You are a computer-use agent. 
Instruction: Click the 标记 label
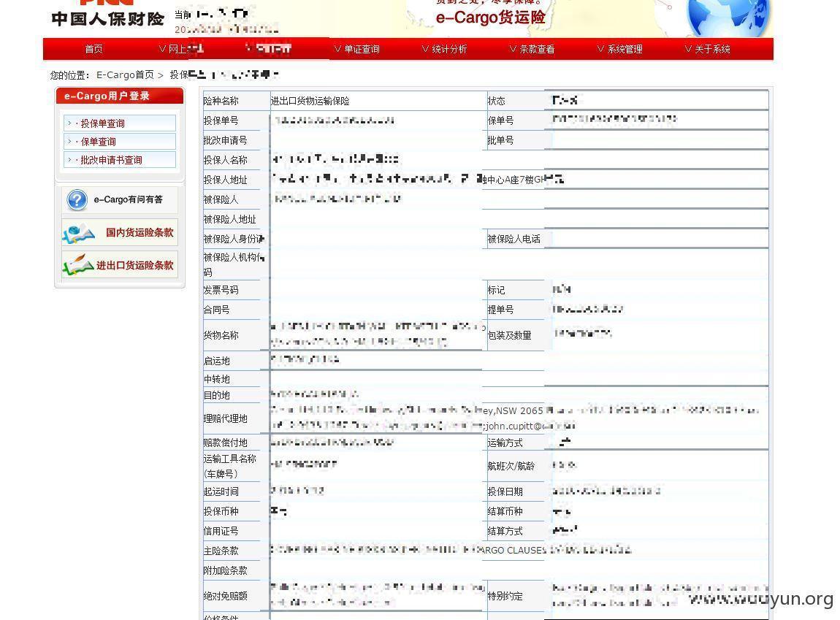tap(497, 290)
